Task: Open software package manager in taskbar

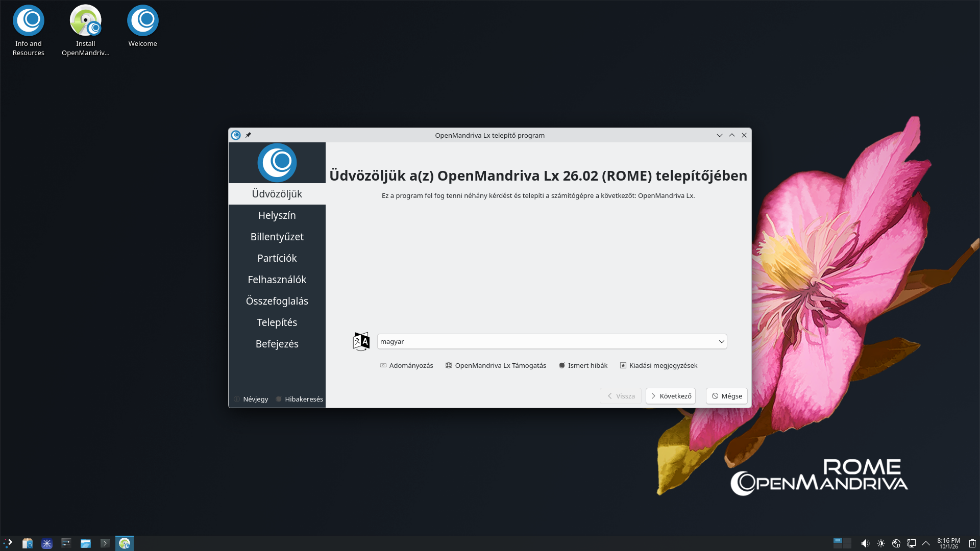Action: [28, 543]
